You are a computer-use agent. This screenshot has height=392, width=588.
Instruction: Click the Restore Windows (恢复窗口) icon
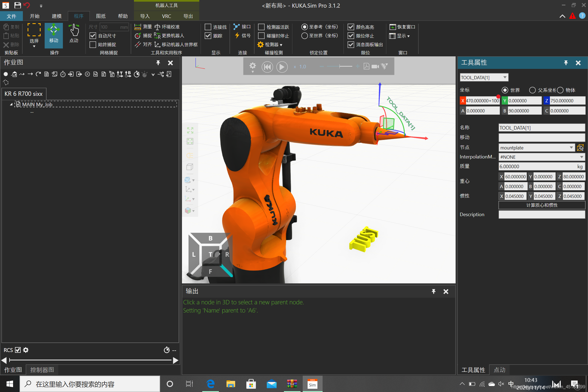coord(393,27)
